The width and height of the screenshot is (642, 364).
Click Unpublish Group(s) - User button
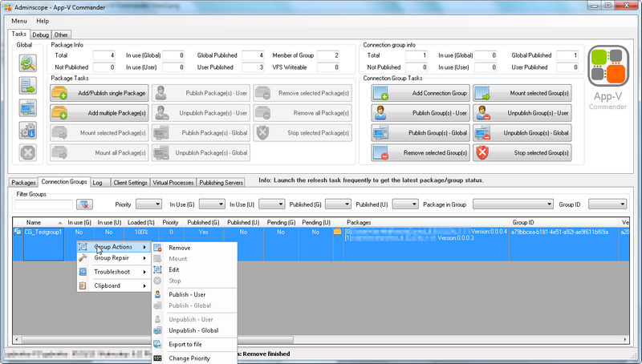[x=522, y=113]
